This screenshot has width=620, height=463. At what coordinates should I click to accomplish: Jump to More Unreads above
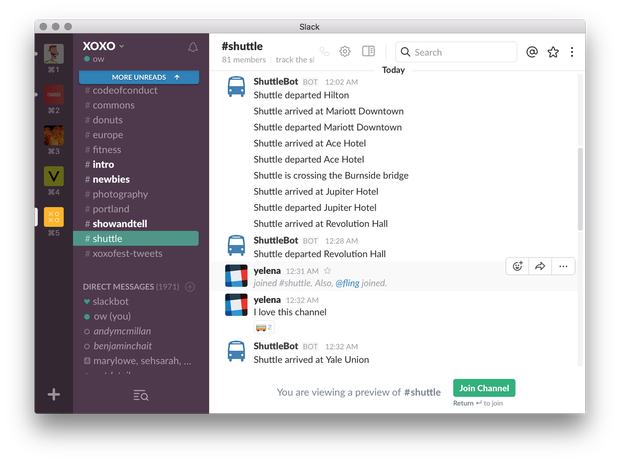(139, 77)
